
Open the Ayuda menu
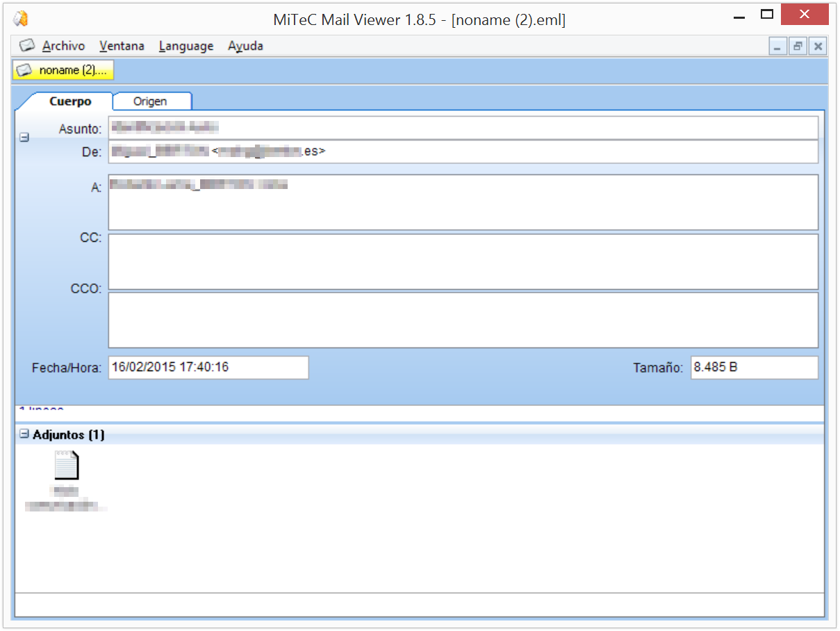click(245, 45)
